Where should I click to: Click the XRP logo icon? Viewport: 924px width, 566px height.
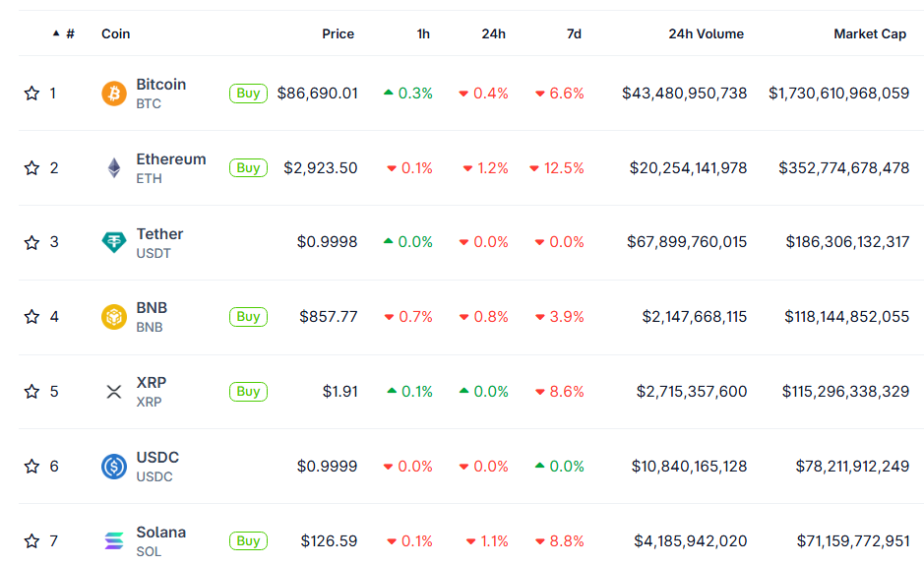click(114, 392)
